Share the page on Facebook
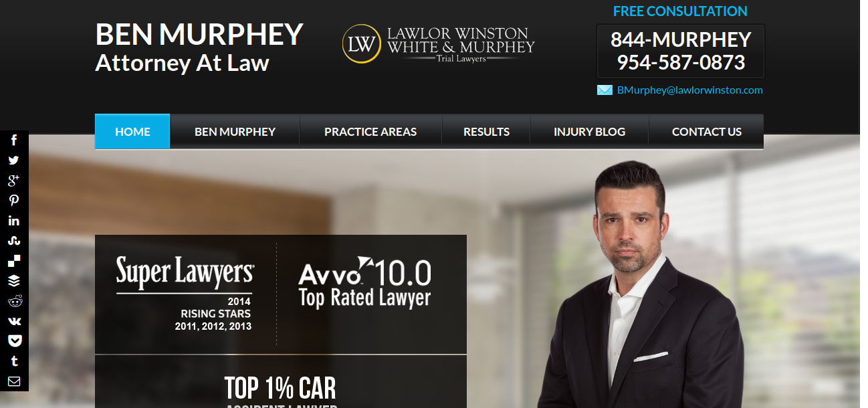 [14, 140]
